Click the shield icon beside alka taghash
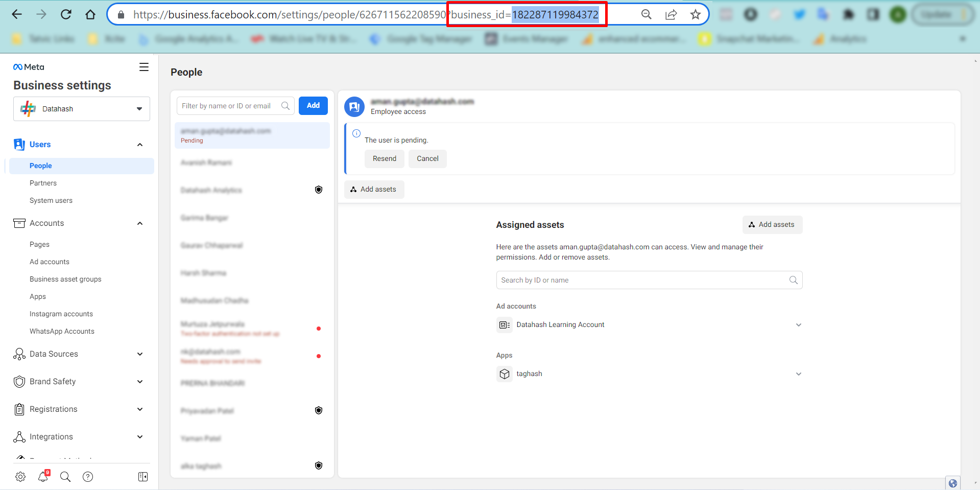This screenshot has height=490, width=980. tap(319, 466)
